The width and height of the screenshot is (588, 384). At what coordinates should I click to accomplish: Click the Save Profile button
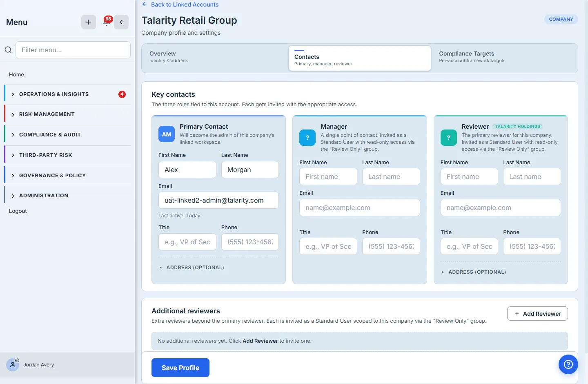click(180, 368)
